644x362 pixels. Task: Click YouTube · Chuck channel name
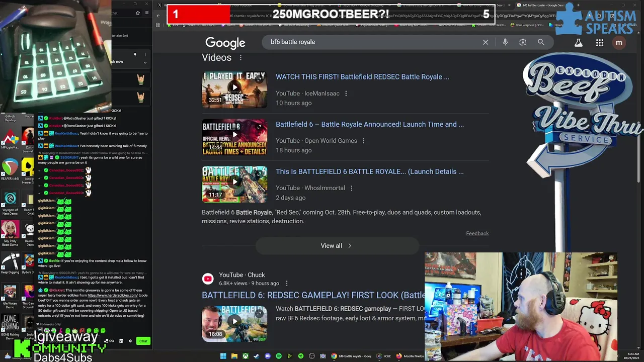point(242,275)
